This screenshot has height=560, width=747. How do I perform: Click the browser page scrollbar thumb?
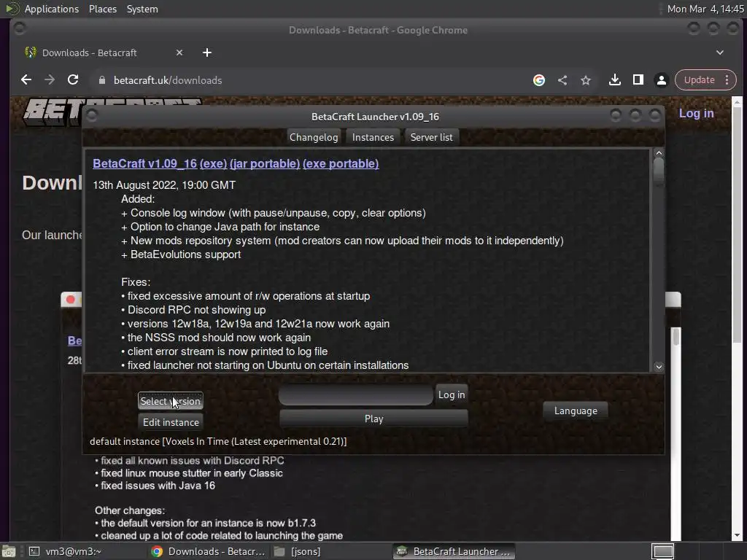click(x=737, y=223)
